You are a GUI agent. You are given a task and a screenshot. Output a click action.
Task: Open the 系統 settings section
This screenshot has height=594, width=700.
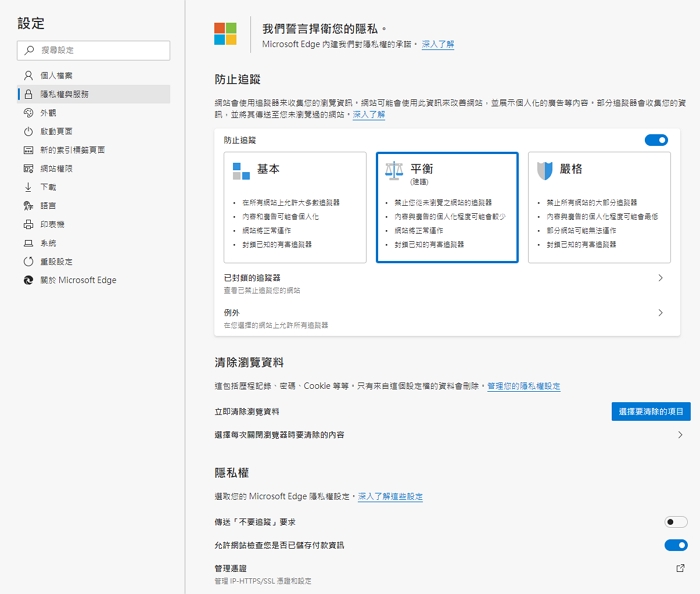point(94,243)
